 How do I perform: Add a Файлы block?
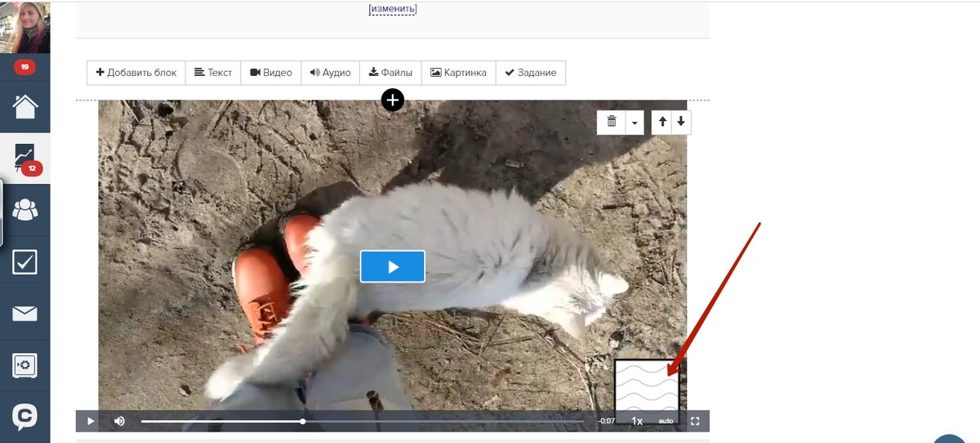pos(390,73)
